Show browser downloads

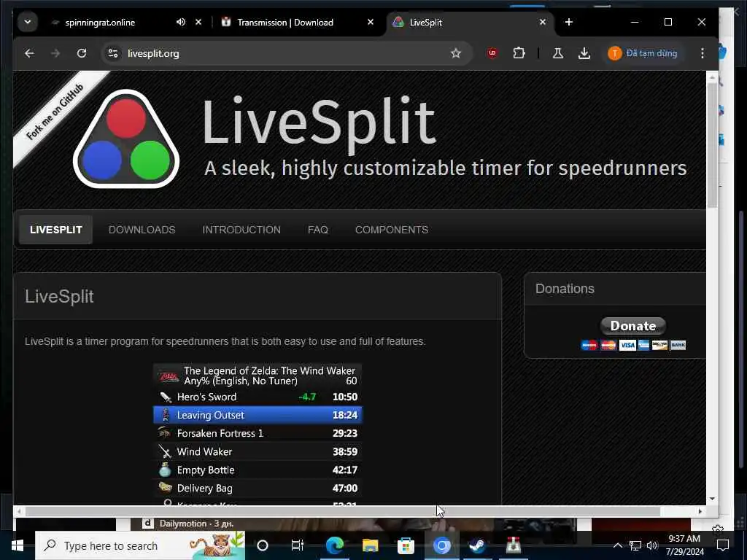coord(584,53)
